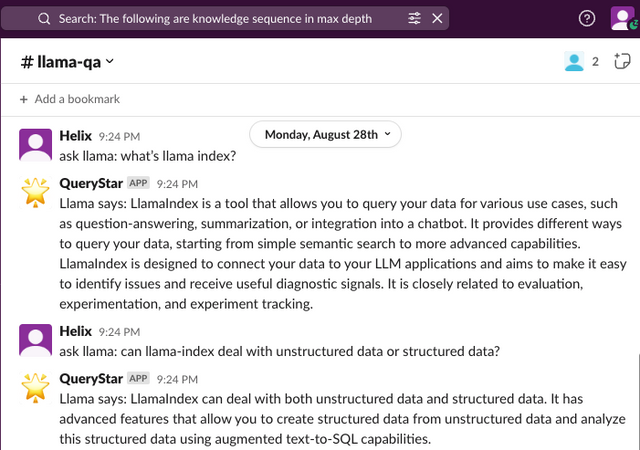Click QueryStar's star avatar in first reply
Screen dimensions: 640x450
(36, 191)
